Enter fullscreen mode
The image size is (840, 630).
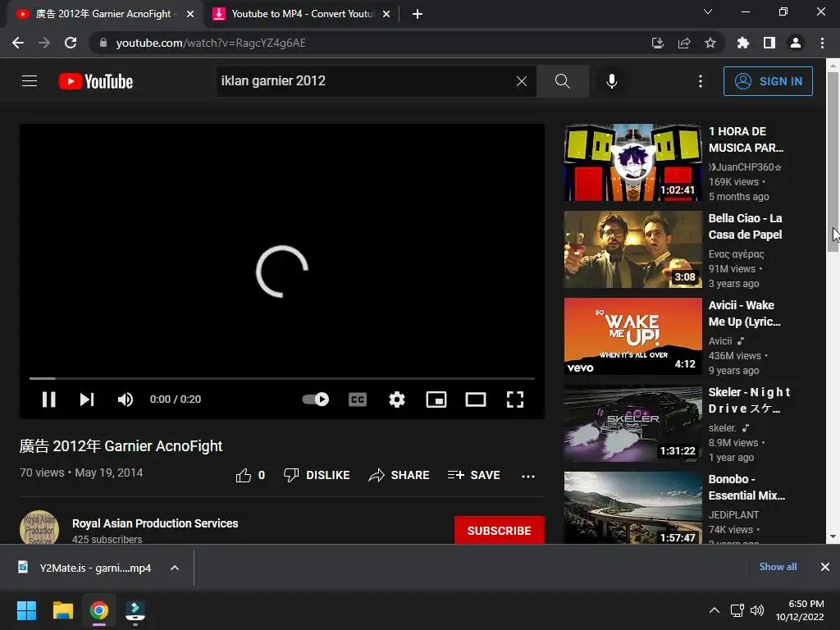(515, 399)
